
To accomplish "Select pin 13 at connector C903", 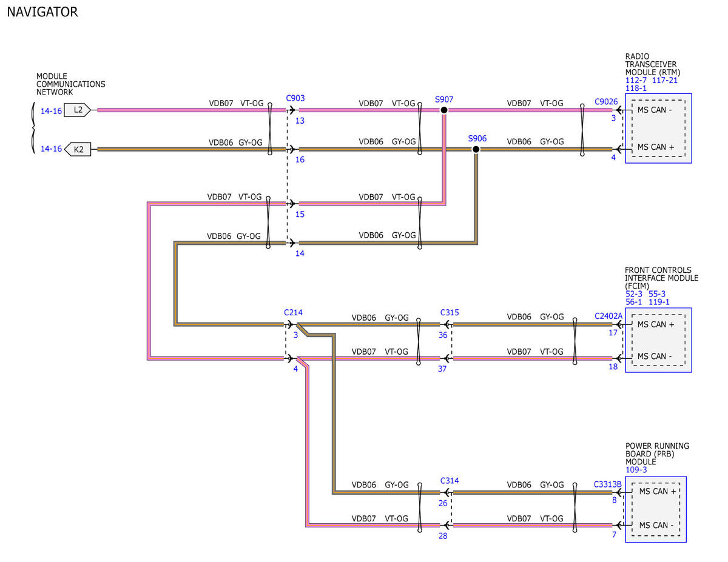I will [x=300, y=121].
